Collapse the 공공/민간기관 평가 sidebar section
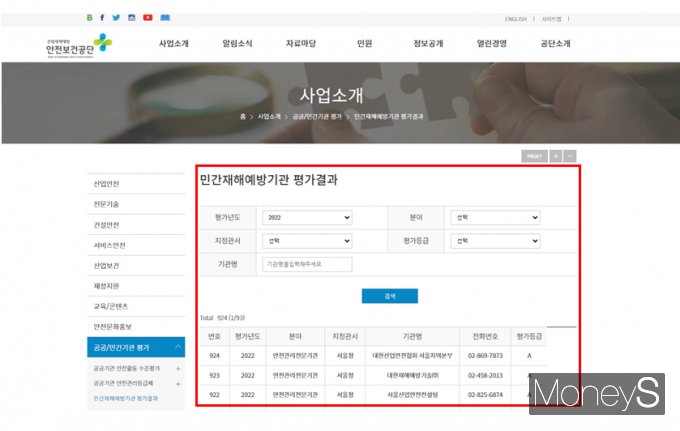Screen dimensions: 680x431 tap(136, 347)
